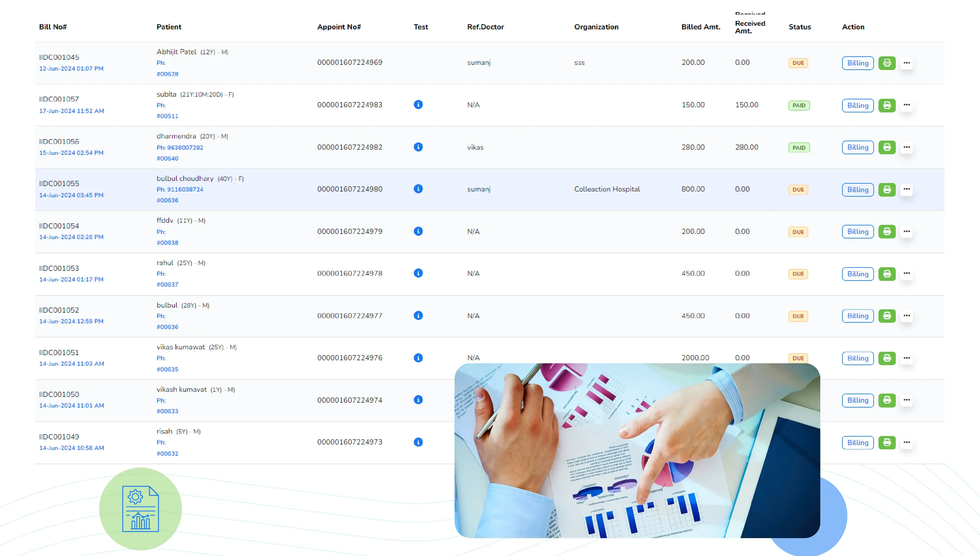Print bill IIDC001054
Screen dimensions: 980x556
887,231
